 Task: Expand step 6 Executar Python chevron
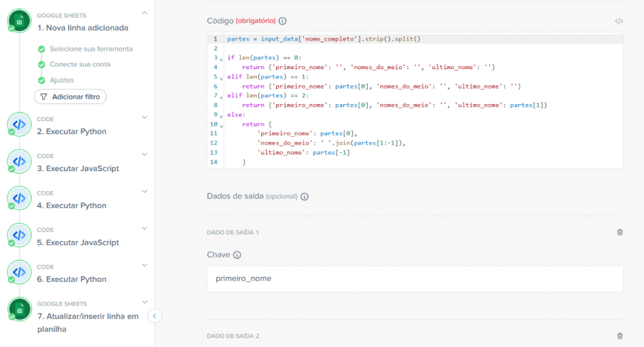point(144,265)
